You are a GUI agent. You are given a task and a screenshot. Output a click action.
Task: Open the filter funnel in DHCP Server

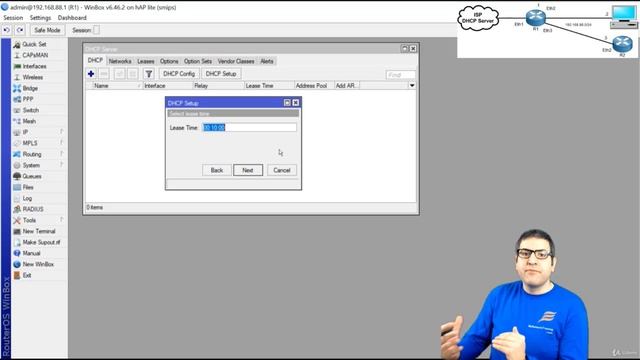point(149,74)
